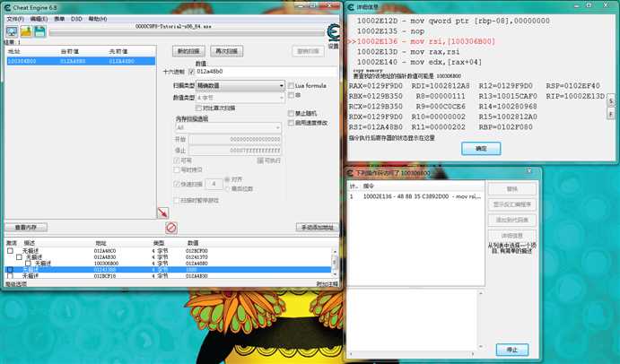The image size is (620, 364).
Task: Click 附加注释 at the bottom right
Action: click(x=327, y=284)
